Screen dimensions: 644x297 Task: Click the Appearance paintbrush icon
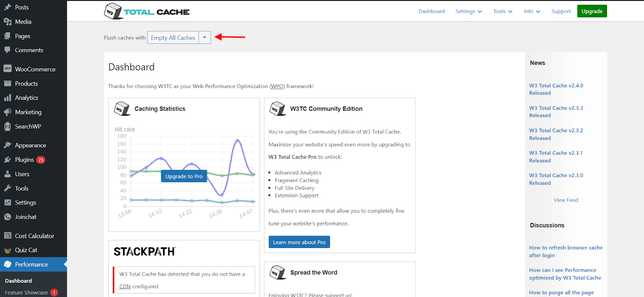pyautogui.click(x=8, y=145)
